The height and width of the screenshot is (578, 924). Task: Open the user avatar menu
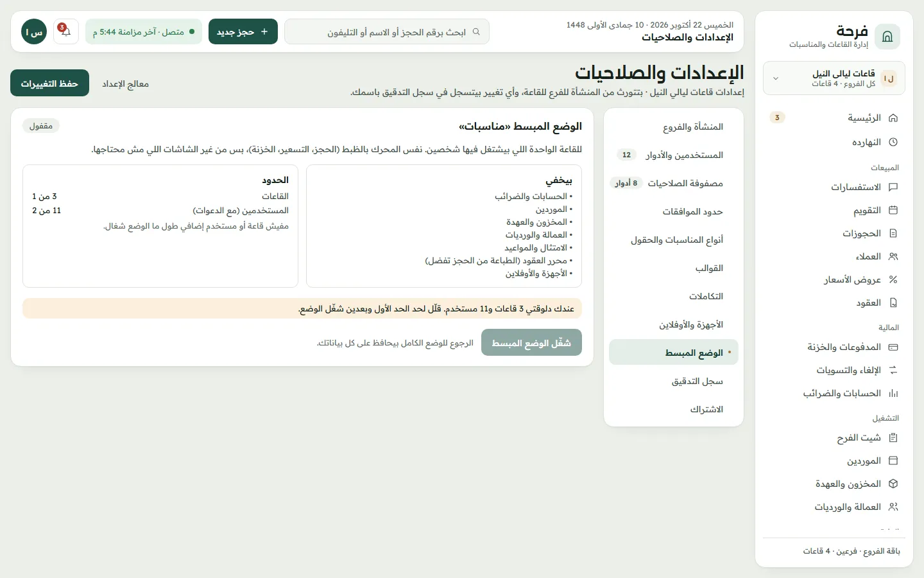point(34,31)
